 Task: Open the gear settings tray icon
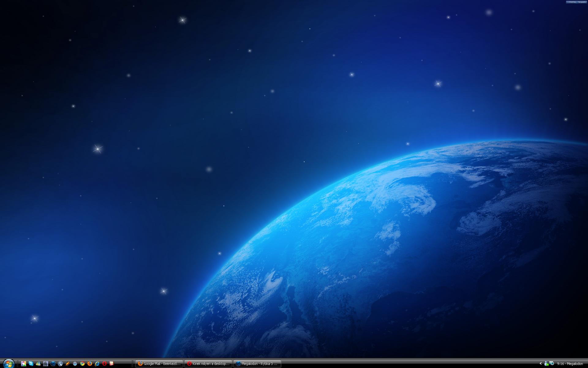coord(552,364)
